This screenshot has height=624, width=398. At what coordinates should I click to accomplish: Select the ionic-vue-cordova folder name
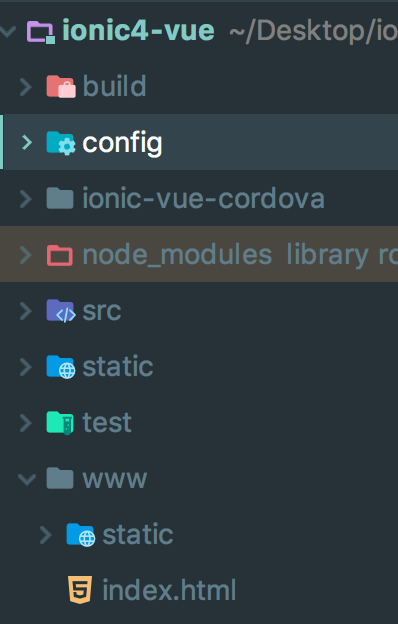[x=203, y=198]
